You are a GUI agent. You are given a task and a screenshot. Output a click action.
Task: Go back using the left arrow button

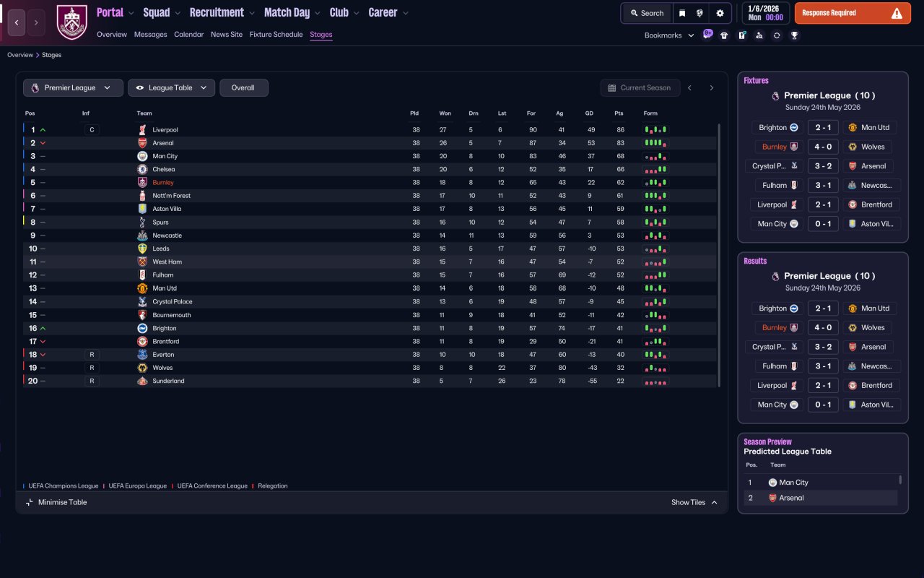[x=17, y=22]
